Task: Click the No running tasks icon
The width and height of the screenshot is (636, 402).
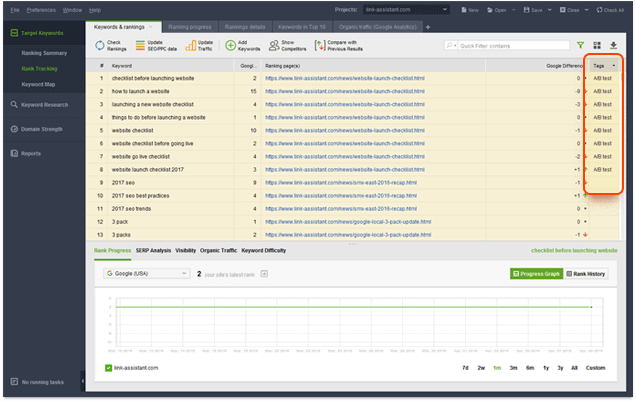Action: 14,382
